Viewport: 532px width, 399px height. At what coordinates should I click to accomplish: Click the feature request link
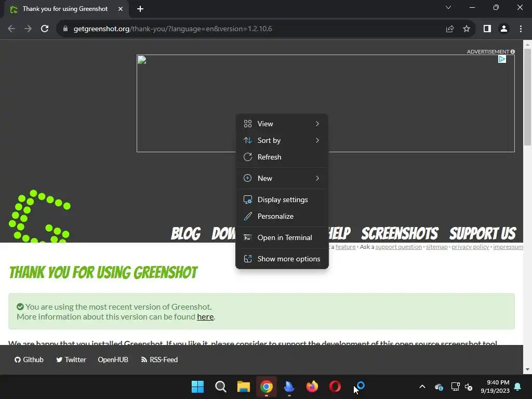coord(345,247)
